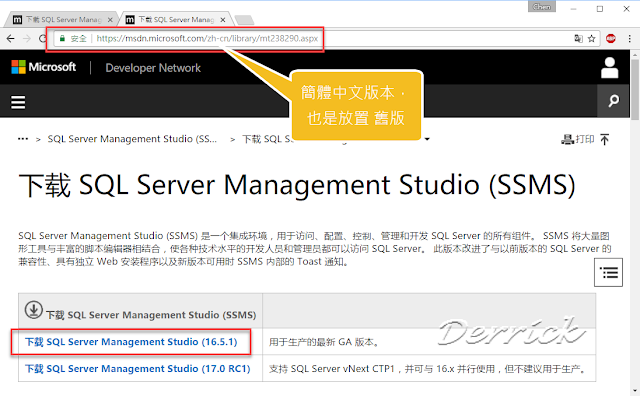This screenshot has height=396, width=640.
Task: Close the second browser tab
Action: click(222, 20)
